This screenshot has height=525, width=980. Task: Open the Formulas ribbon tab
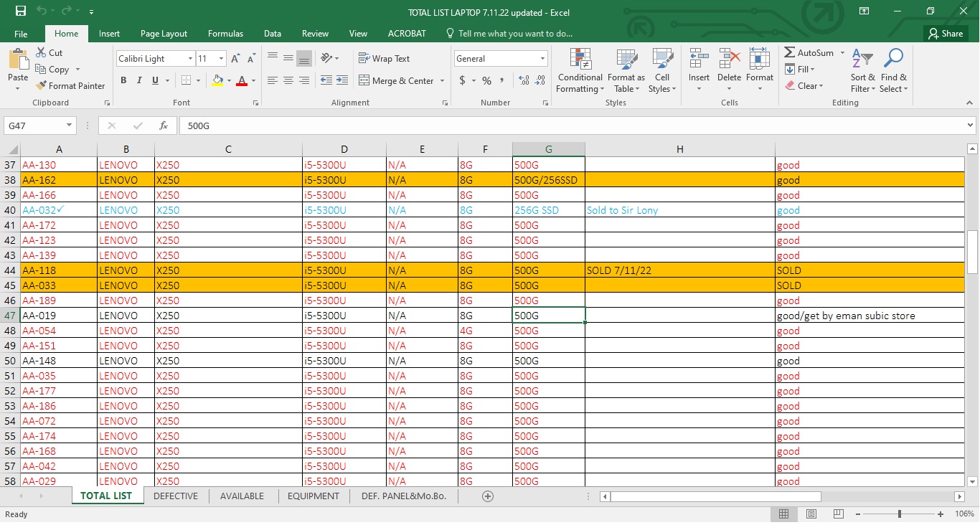click(x=225, y=34)
